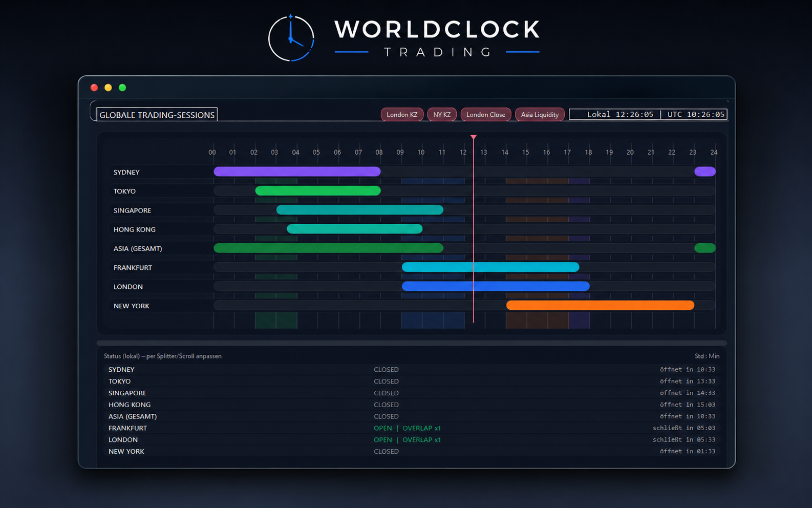The image size is (812, 508).
Task: Click the green Tokyo session bar
Action: tap(318, 191)
